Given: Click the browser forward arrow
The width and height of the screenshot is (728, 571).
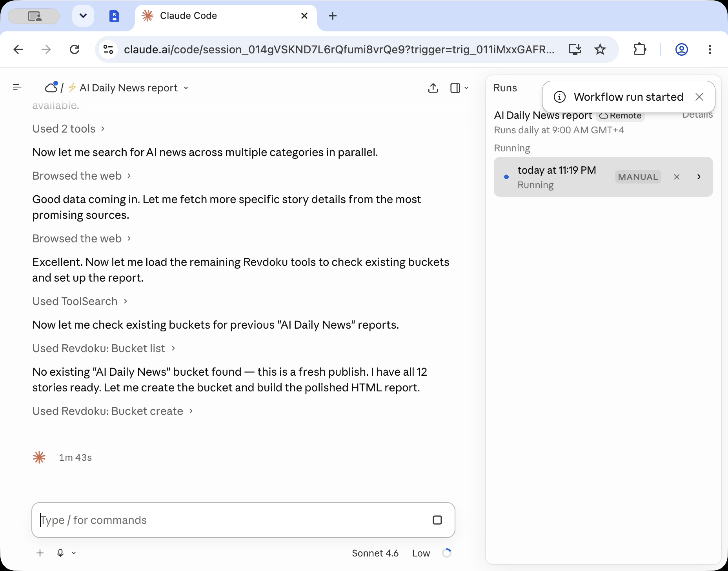Looking at the screenshot, I should coord(46,49).
